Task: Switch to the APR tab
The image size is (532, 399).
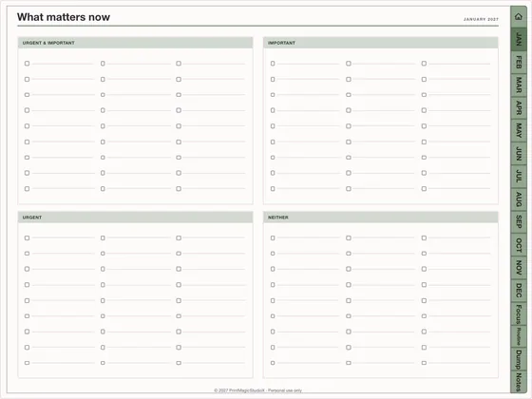Action: coord(519,107)
